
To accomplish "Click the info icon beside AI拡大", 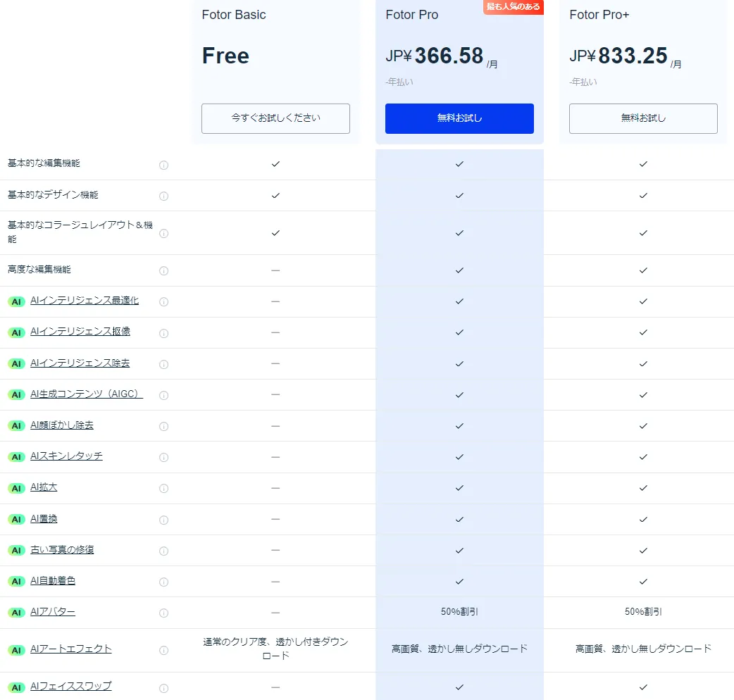I will (x=164, y=489).
